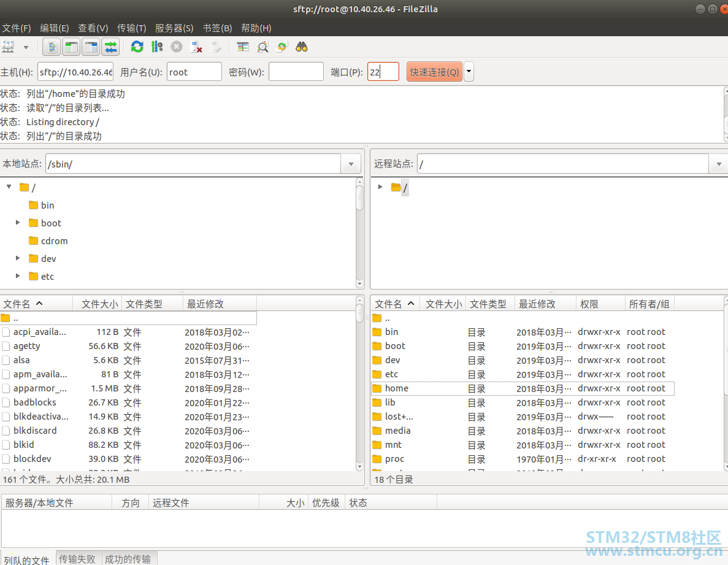Toggle remote directory tree icon

[x=91, y=47]
